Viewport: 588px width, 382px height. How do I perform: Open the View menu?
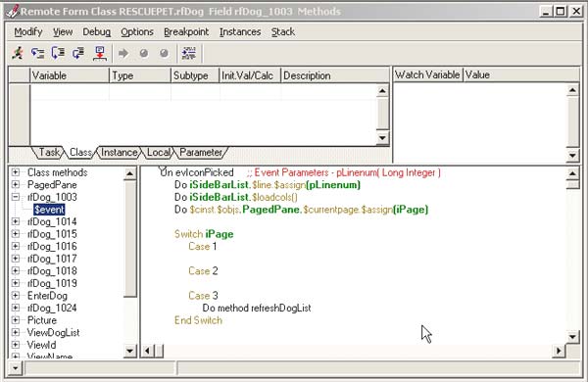63,32
